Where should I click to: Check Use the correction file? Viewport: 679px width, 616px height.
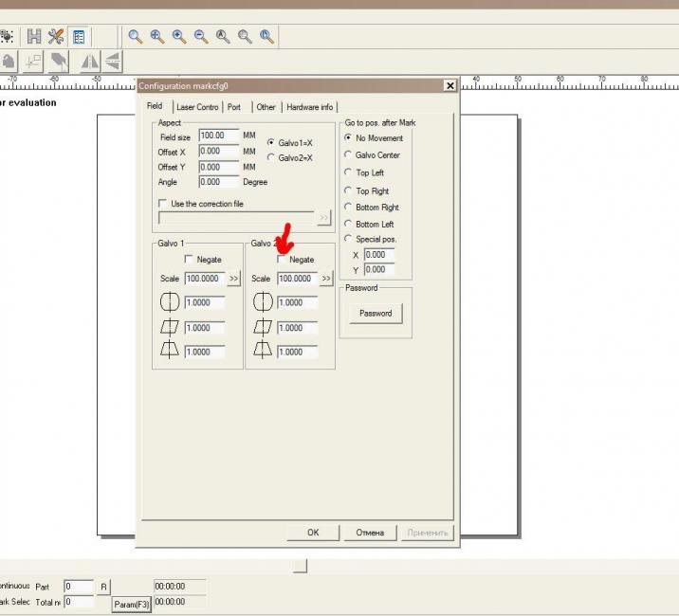164,204
